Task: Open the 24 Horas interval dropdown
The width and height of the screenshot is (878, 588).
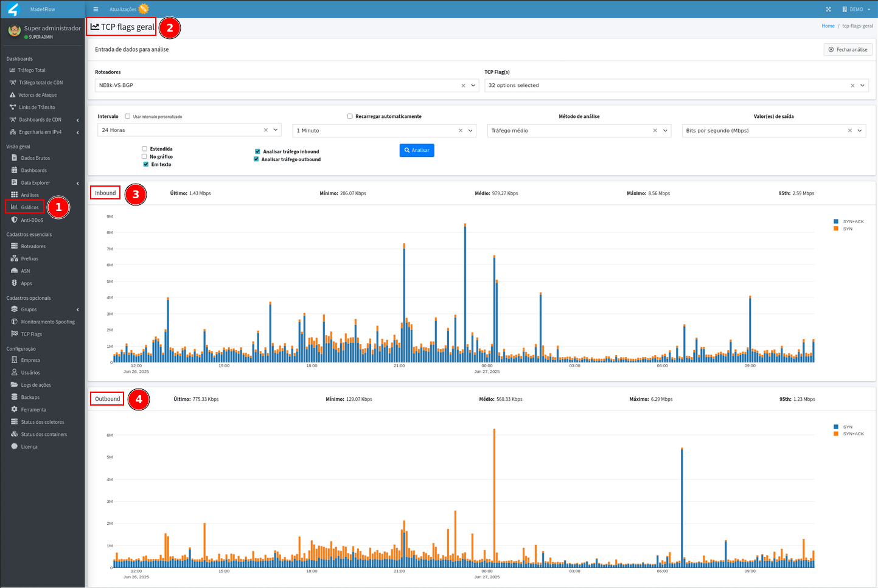Action: [x=276, y=130]
